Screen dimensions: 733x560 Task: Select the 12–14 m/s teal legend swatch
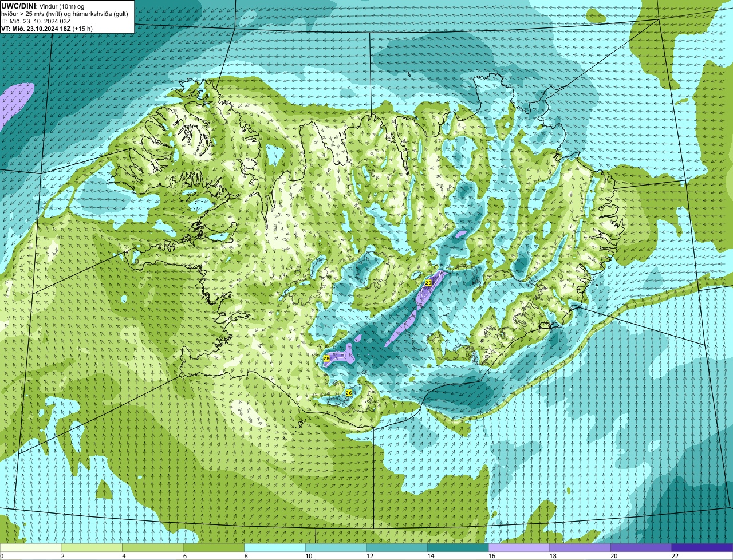(x=397, y=547)
